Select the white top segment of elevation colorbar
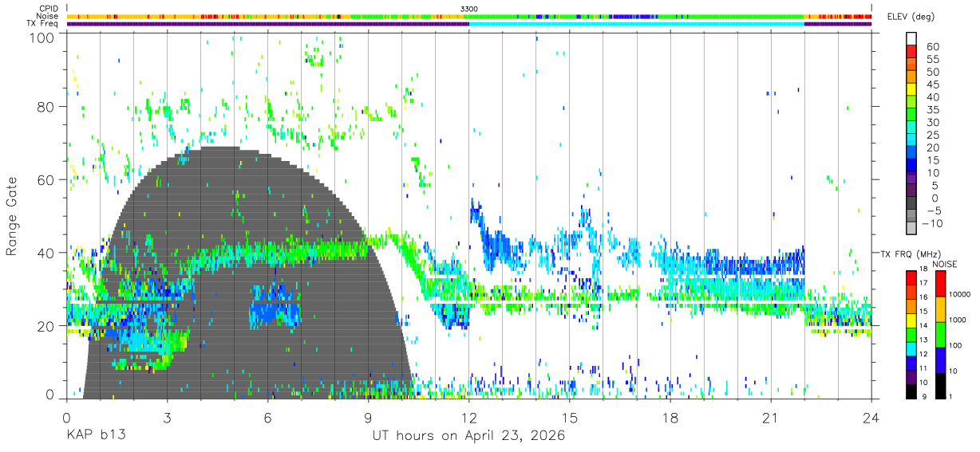Screen dimensions: 980x452 [x=913, y=39]
